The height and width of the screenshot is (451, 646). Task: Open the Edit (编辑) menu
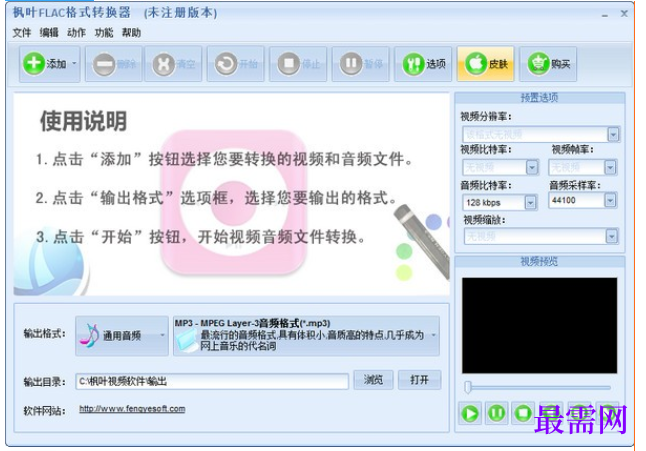pos(49,33)
